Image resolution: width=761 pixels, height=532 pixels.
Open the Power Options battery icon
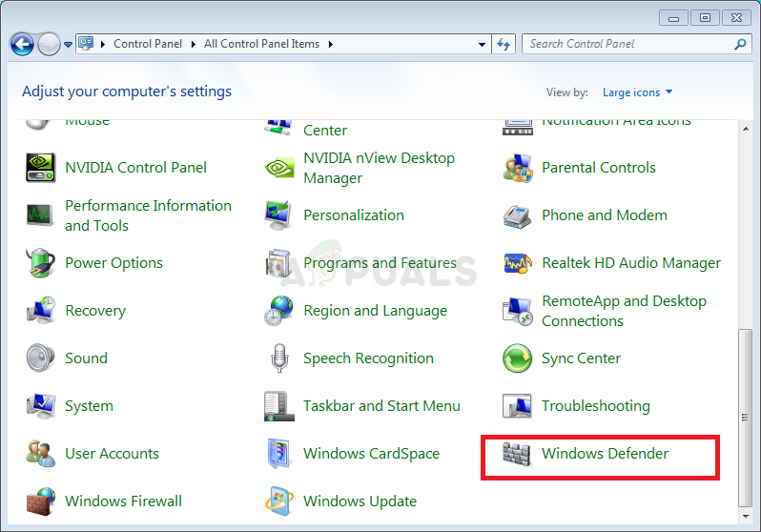point(40,262)
